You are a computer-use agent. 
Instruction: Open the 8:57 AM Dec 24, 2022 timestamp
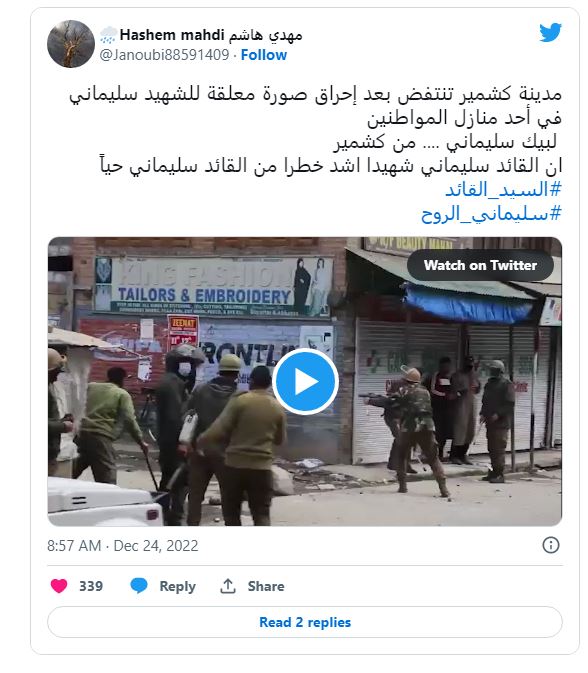click(x=123, y=546)
